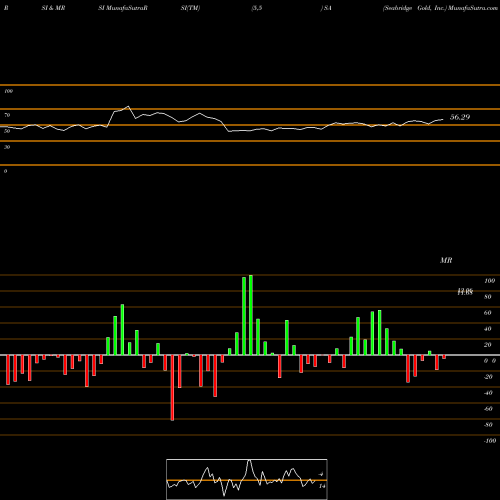Click the RSI value label 56.29
The width and height of the screenshot is (500, 500).
tap(460, 117)
